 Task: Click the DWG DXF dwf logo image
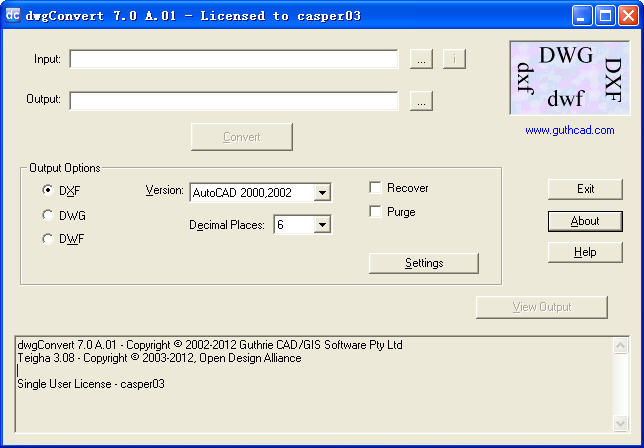pyautogui.click(x=570, y=78)
